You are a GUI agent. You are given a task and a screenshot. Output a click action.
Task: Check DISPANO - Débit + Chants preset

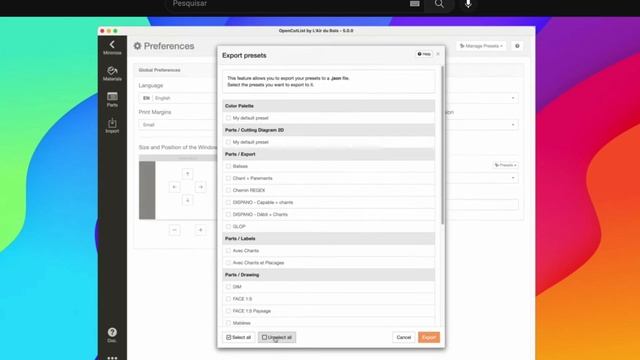coord(228,214)
